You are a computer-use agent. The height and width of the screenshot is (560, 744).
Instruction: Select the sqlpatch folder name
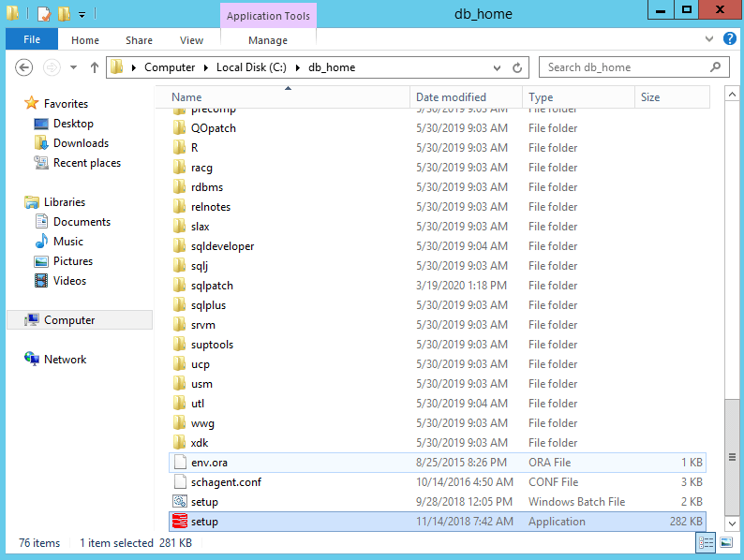click(212, 286)
